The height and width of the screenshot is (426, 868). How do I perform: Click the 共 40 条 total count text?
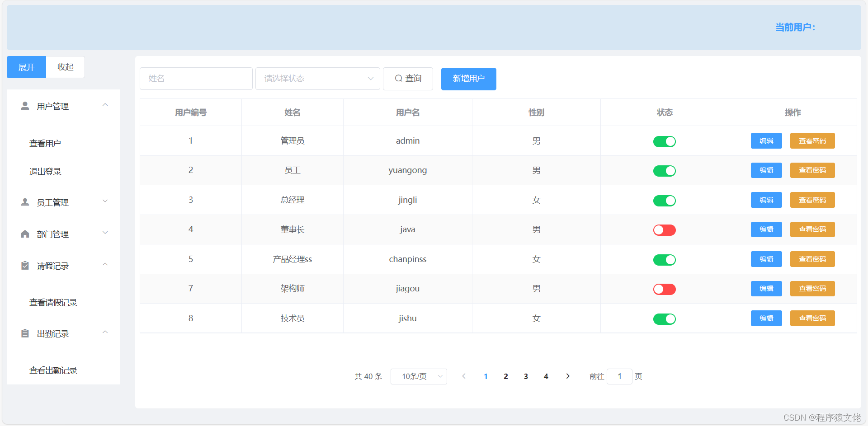click(368, 376)
